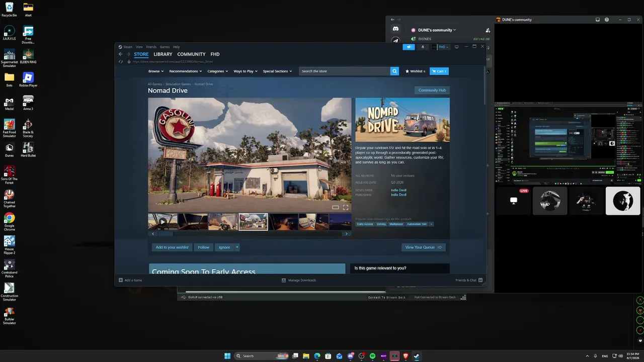Screen dimensions: 644x362
Task: Expand Ways to Play menu
Action: (246, 71)
